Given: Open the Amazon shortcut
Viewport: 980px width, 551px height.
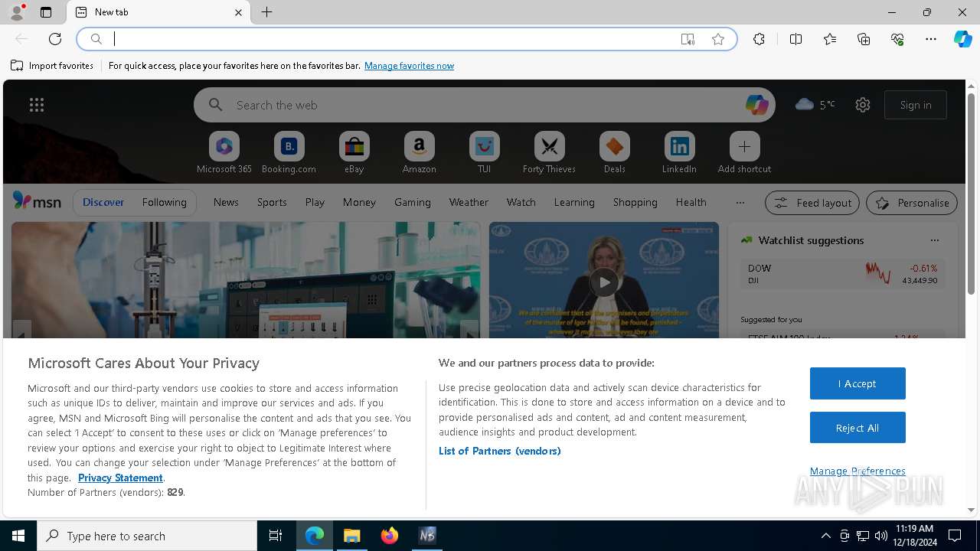Looking at the screenshot, I should (419, 152).
